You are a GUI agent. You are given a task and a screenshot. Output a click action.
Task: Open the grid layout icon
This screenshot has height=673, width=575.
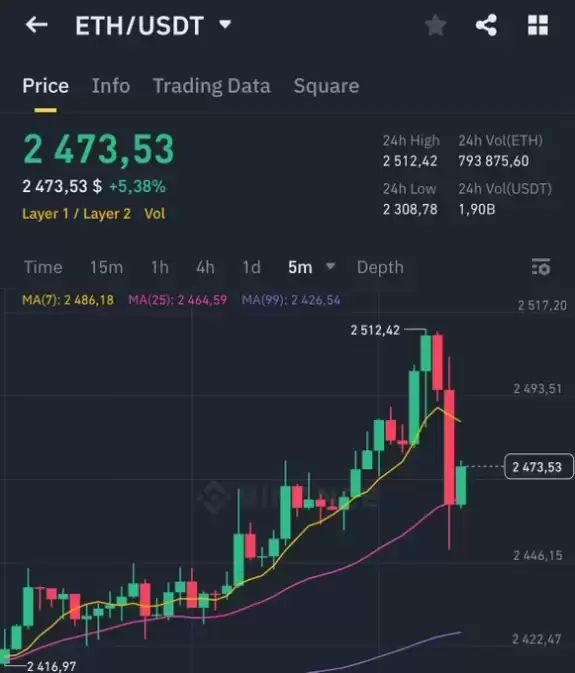coord(538,25)
